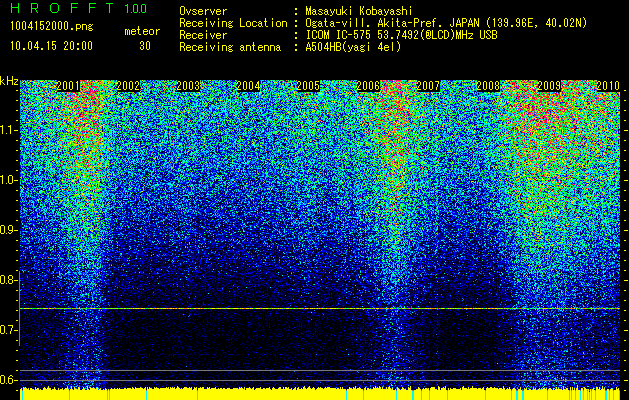Viewport: 629px width, 400px height.
Task: Select the filename 1004152000.png
Action: 52,27
